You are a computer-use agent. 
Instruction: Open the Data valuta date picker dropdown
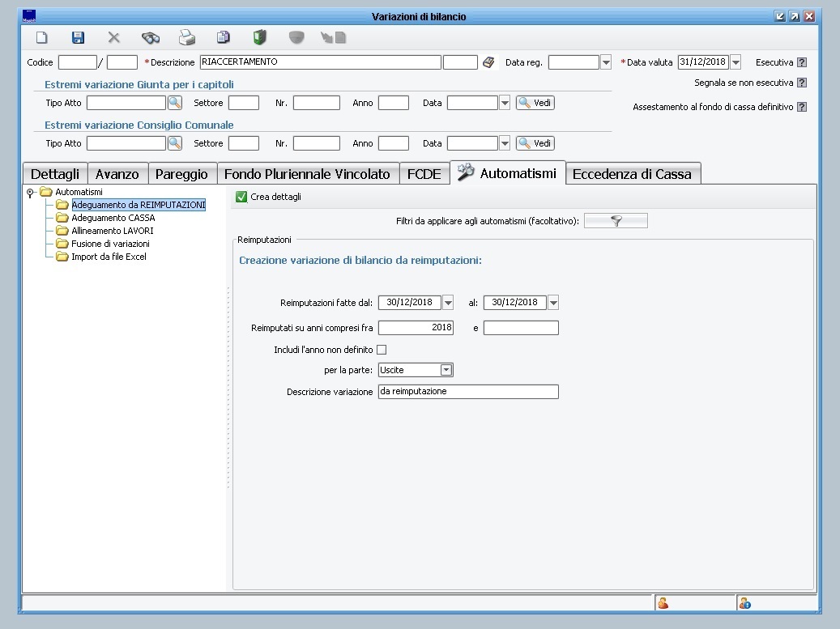(736, 62)
